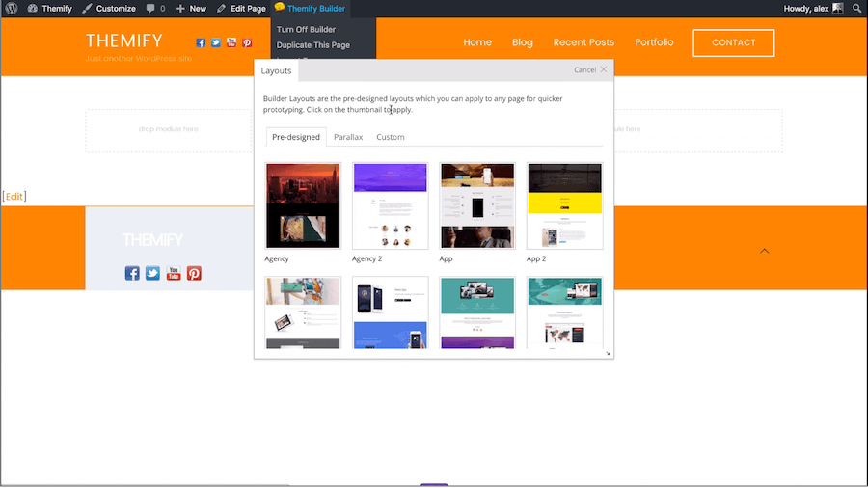Open the admin bar search icon
This screenshot has height=488, width=868.
(x=857, y=9)
